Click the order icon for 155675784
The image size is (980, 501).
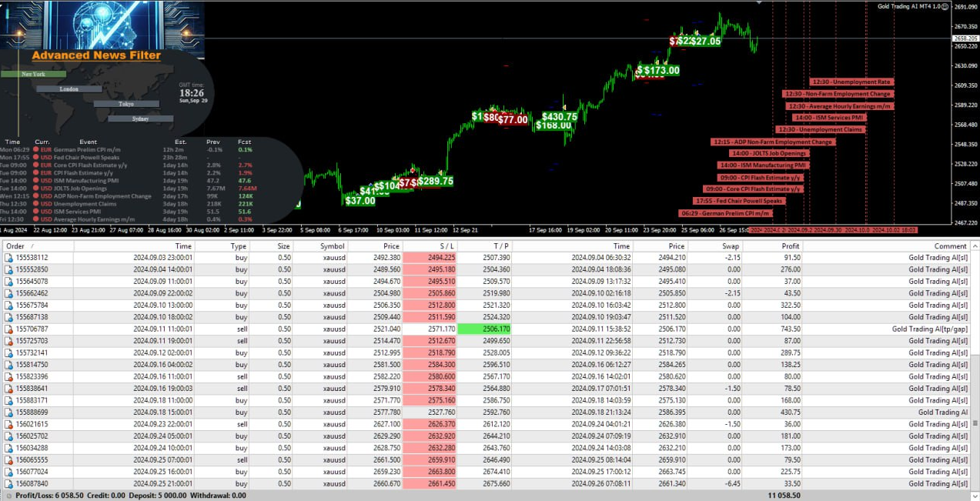click(9, 306)
